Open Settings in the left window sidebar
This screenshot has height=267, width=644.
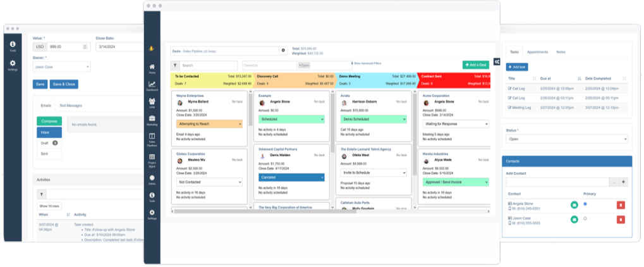tap(13, 65)
